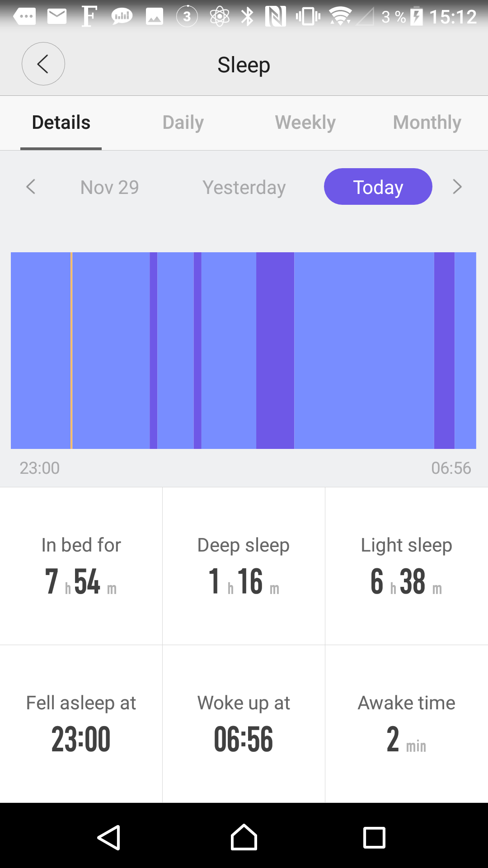
Task: Tap the Wi-Fi icon in status bar
Action: (x=340, y=17)
